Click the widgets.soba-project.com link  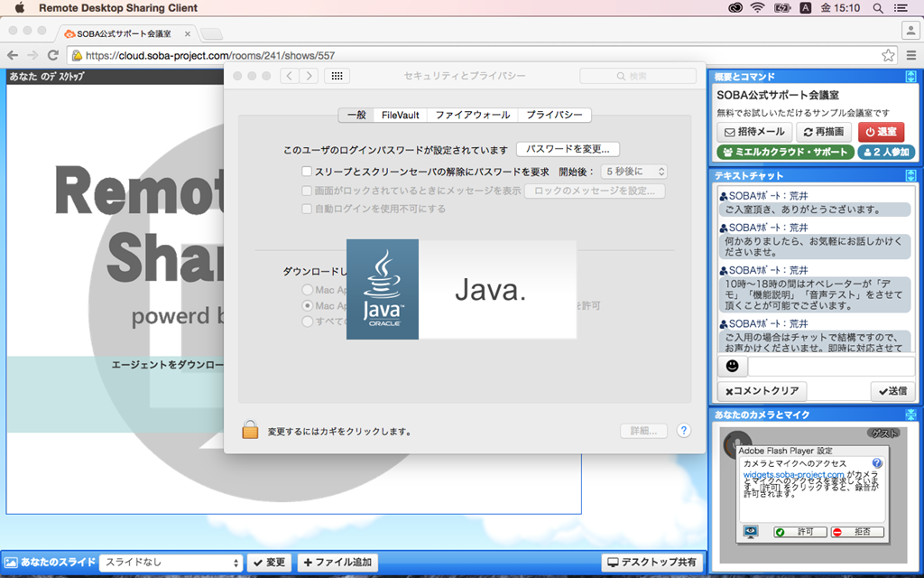pyautogui.click(x=794, y=474)
